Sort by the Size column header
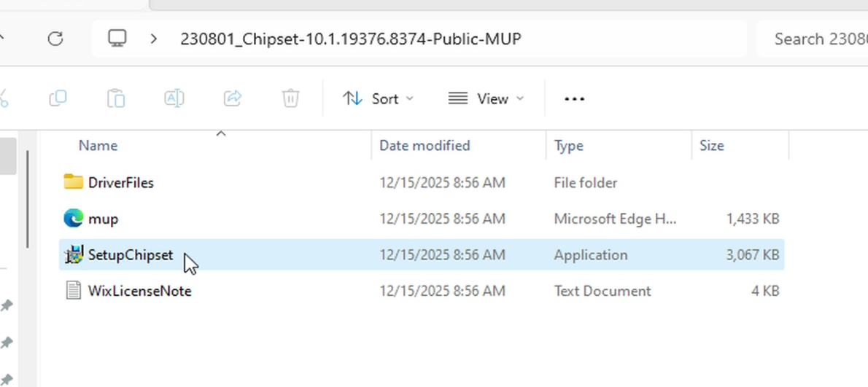Image resolution: width=868 pixels, height=387 pixels. pos(711,146)
